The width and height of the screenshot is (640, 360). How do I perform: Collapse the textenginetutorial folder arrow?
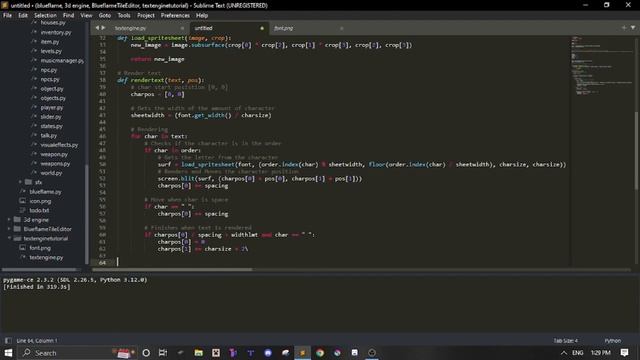[x=9, y=238]
